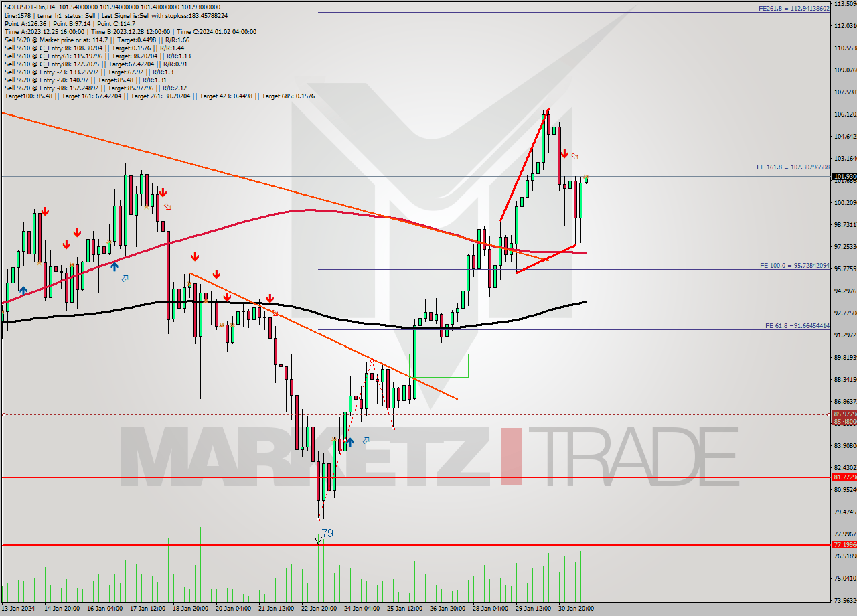
Task: Click the 'Point A:126.36' points line
Action: [70, 23]
